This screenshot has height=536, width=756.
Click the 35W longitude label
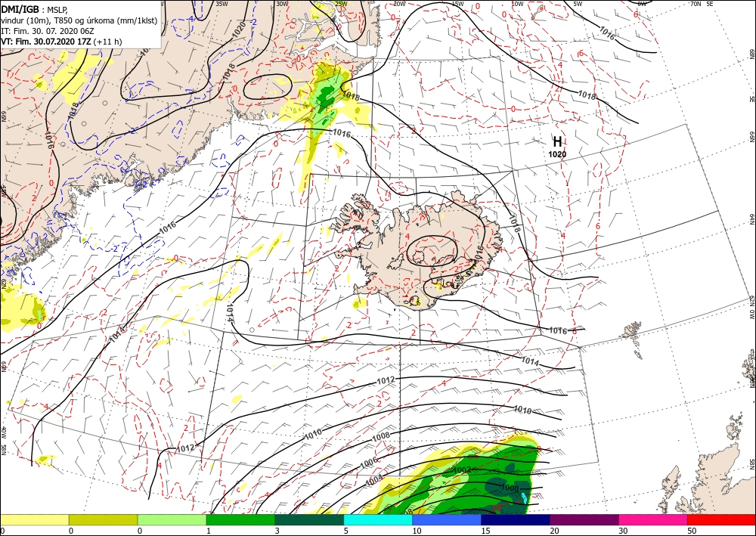coord(222,3)
